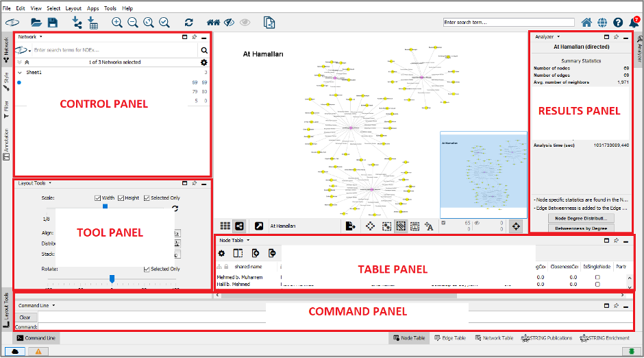The width and height of the screenshot is (644, 358).
Task: Open NDEx source dropdown arrow
Action: [29, 51]
